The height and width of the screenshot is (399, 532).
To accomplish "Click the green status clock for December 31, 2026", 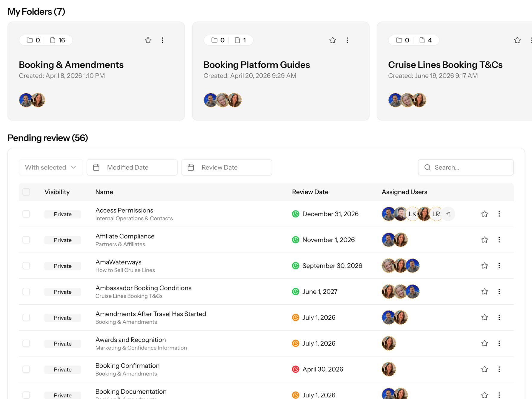I will tap(296, 214).
